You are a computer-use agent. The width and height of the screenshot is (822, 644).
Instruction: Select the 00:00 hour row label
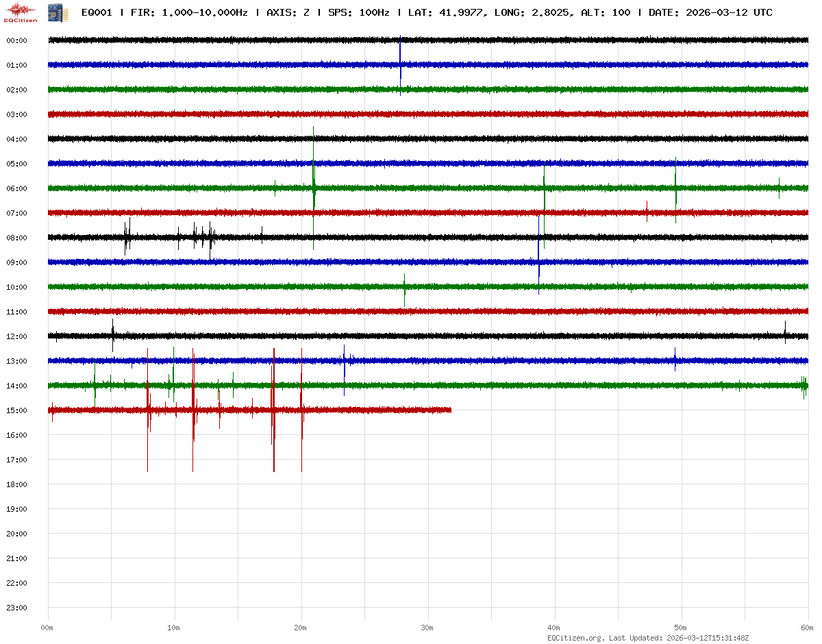click(16, 40)
